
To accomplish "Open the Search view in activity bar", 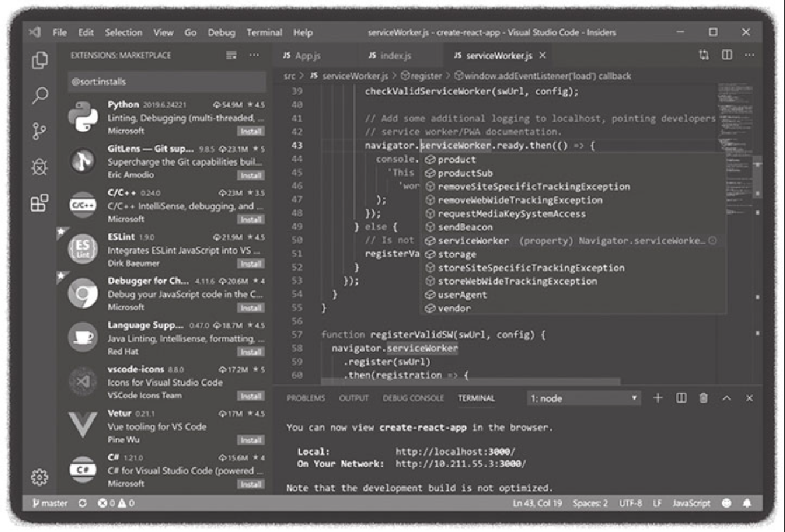I will coord(40,95).
